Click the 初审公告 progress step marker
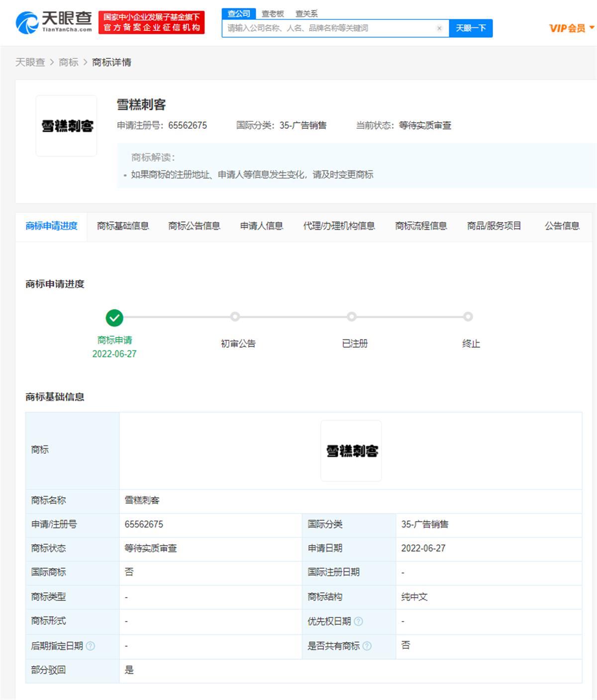 click(x=235, y=317)
